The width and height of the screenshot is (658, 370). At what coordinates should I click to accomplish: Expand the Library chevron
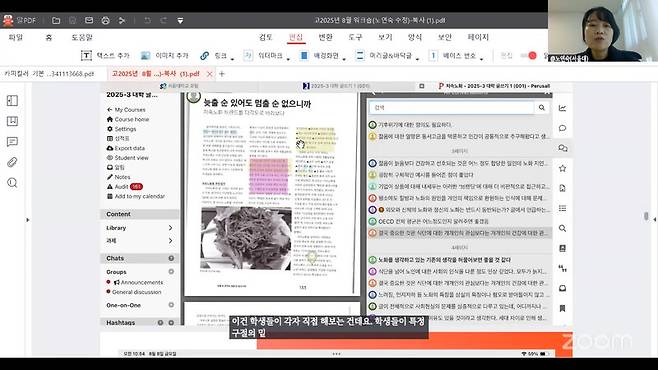point(170,228)
